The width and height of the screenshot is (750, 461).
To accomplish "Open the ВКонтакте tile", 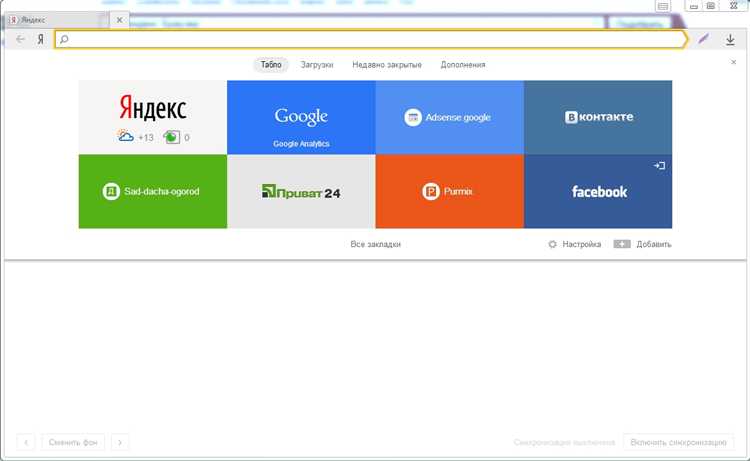I will (x=598, y=117).
